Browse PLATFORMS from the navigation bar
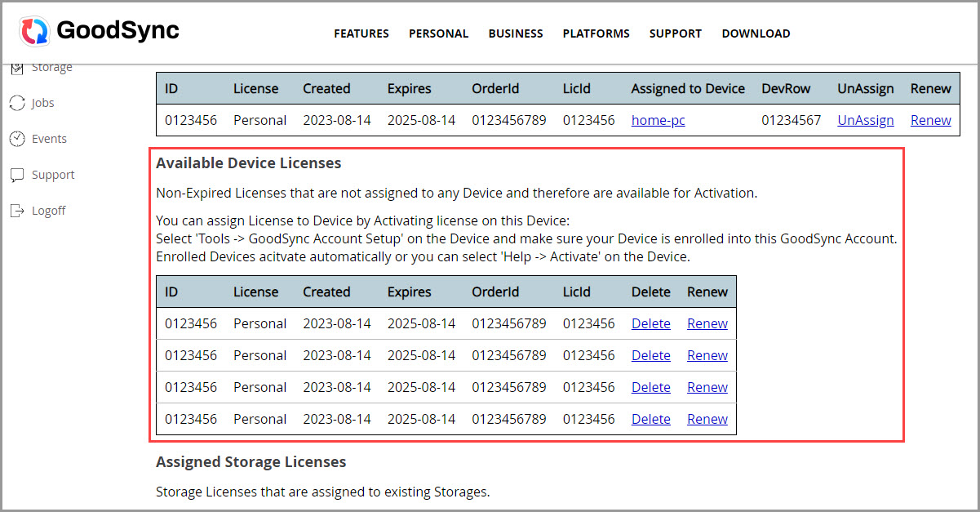The image size is (980, 512). coord(596,33)
